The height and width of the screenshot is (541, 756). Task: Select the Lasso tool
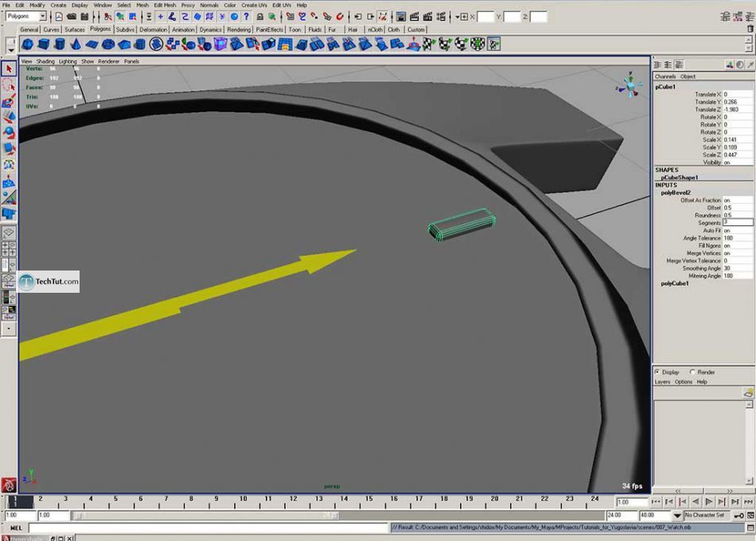coord(9,85)
